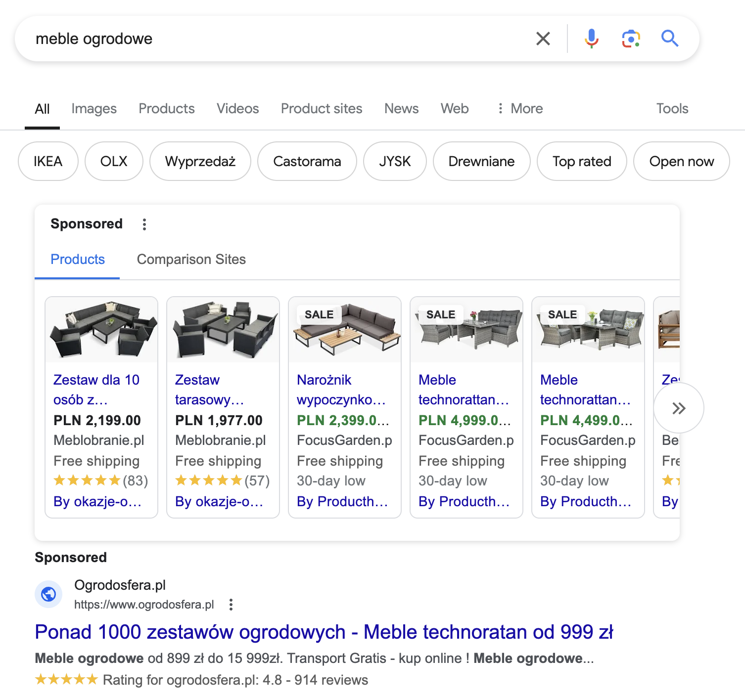Open three-dot menu next to ogrodosfera.pl URL

click(x=231, y=605)
